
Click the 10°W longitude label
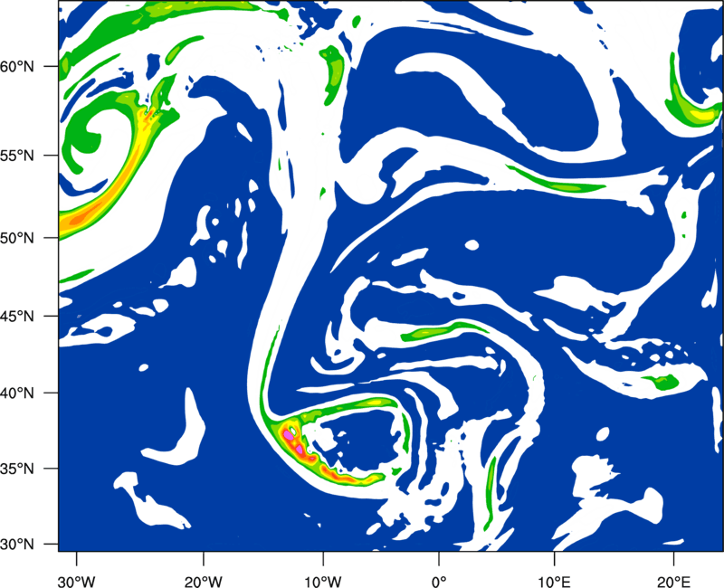(322, 582)
